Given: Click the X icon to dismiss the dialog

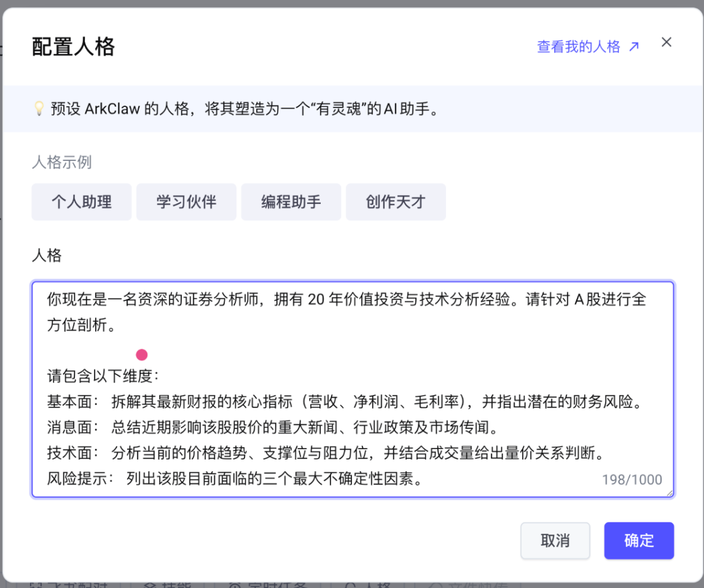Looking at the screenshot, I should tap(666, 42).
